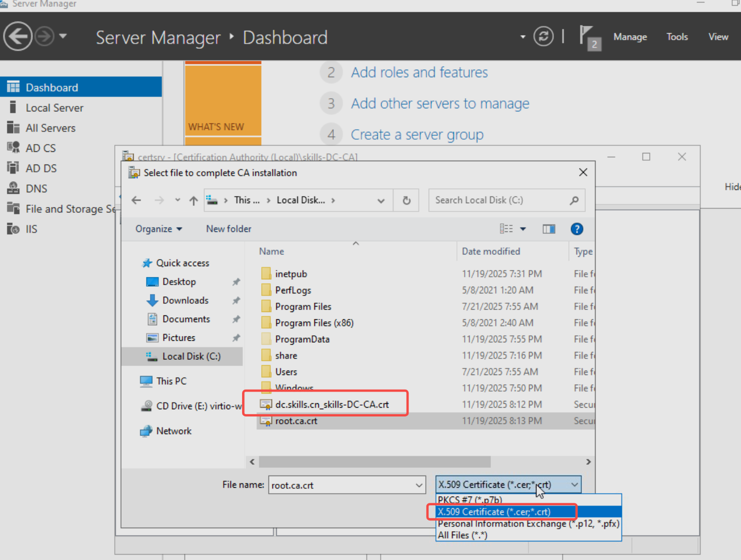
Task: Select Dashboard in the sidebar
Action: [81, 87]
